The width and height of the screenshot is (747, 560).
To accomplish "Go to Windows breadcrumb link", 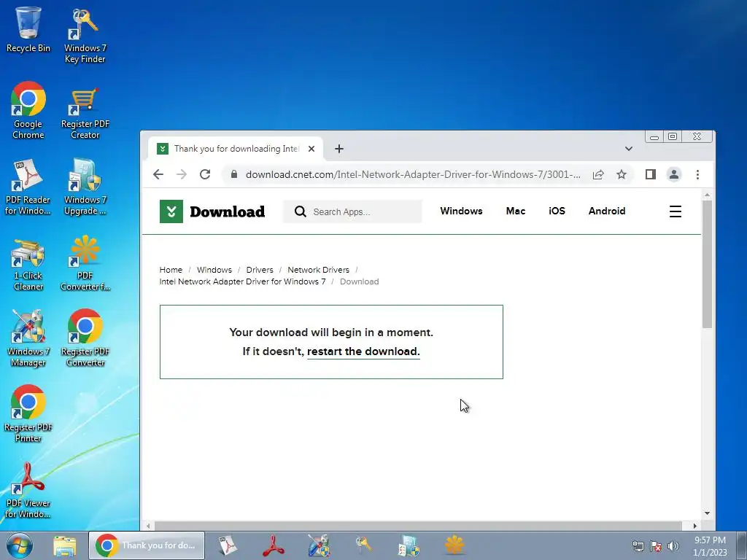I will [214, 270].
